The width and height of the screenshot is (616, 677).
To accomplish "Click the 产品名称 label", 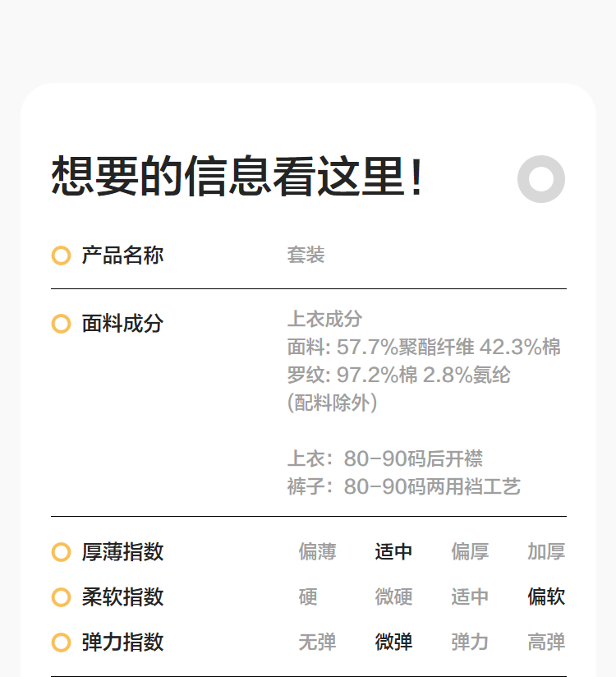I will tap(122, 256).
